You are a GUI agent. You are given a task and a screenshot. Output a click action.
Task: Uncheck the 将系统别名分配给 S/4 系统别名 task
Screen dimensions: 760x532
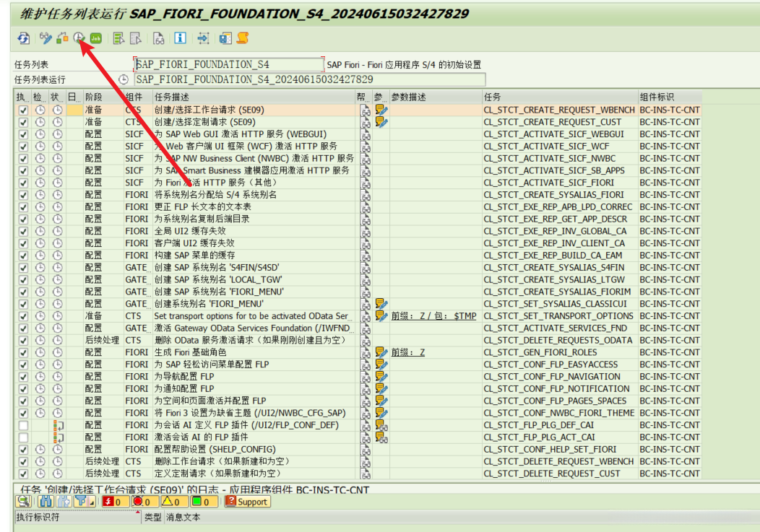(x=23, y=195)
